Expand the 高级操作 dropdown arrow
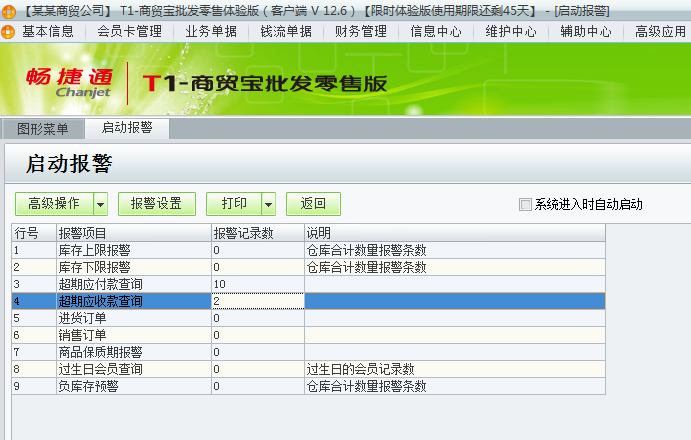This screenshot has height=440, width=691. coord(101,204)
